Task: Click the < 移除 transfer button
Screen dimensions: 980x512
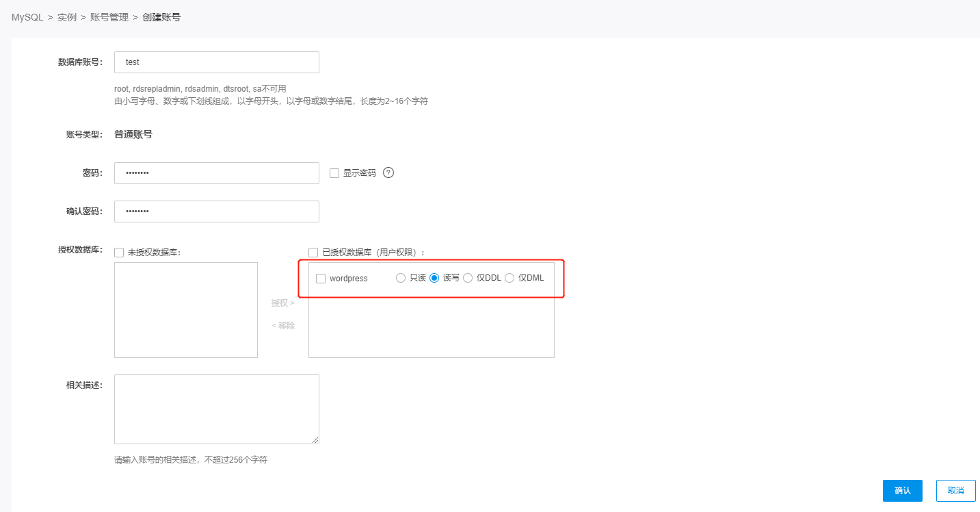Action: click(283, 326)
